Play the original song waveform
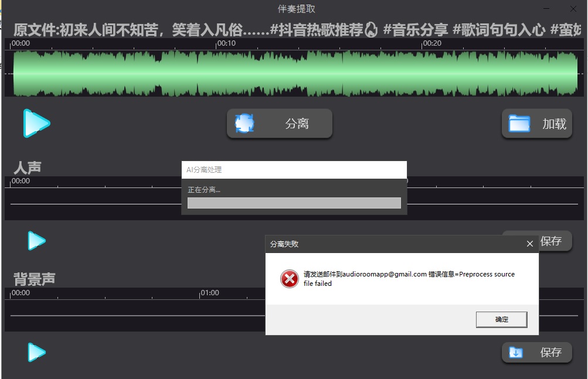Screen dimensions: 588x379 point(36,124)
